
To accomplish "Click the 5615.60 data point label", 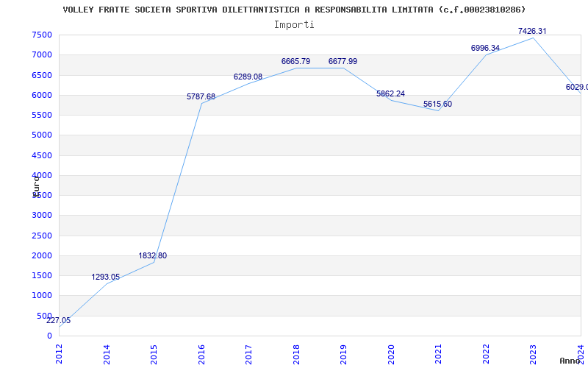I will pos(437,104).
